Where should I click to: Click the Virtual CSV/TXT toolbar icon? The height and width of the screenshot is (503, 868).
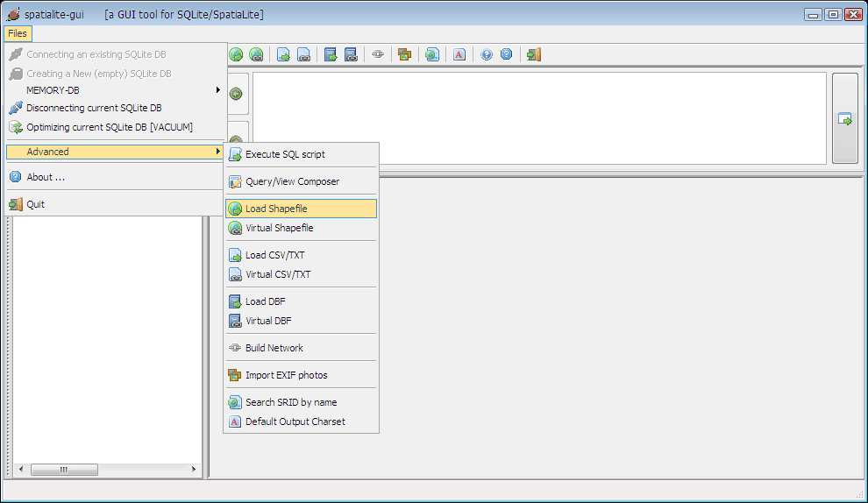303,54
